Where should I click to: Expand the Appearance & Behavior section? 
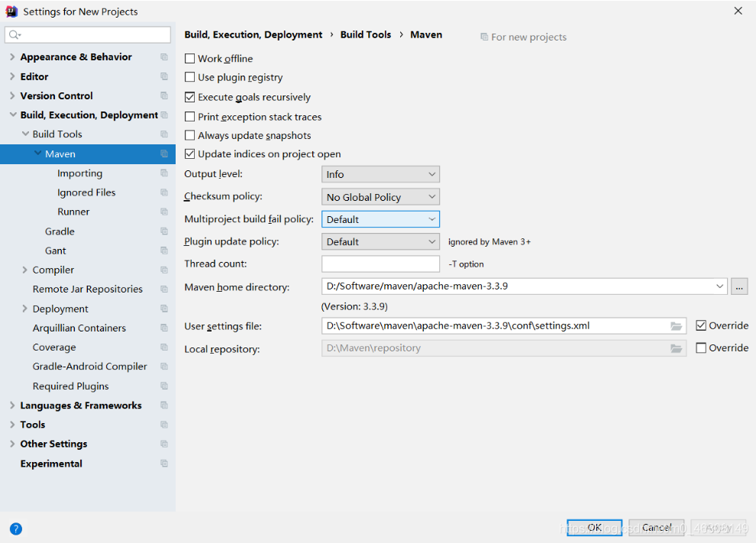tap(12, 57)
